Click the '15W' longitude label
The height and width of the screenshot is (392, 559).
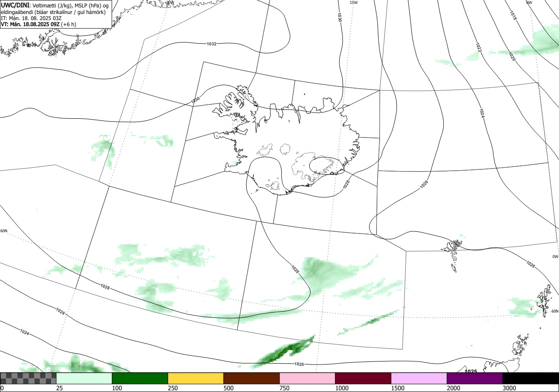(354, 2)
